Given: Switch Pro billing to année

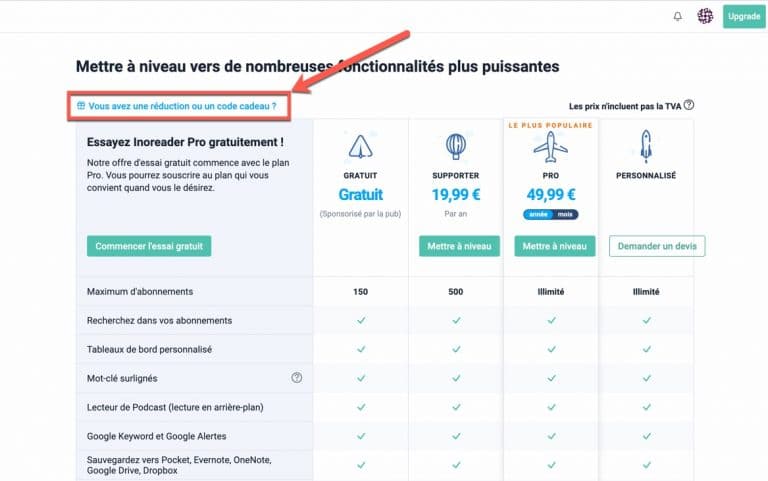Looking at the screenshot, I should (x=539, y=214).
